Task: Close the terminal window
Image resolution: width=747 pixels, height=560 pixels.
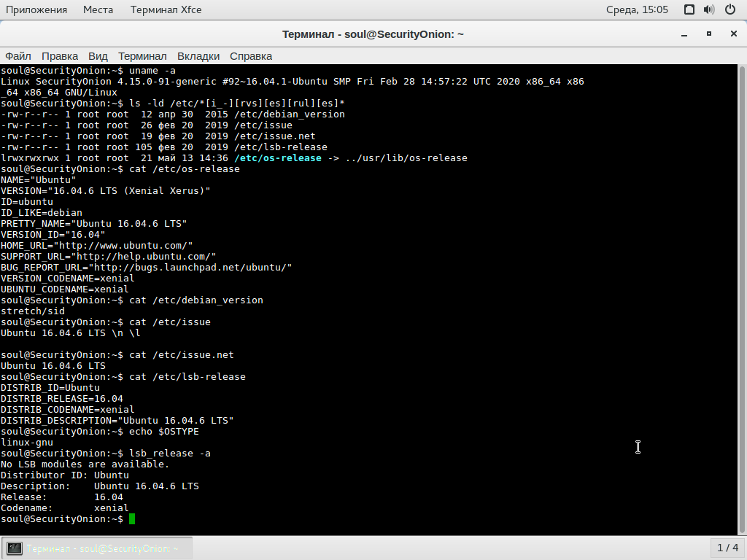Action: click(x=734, y=34)
